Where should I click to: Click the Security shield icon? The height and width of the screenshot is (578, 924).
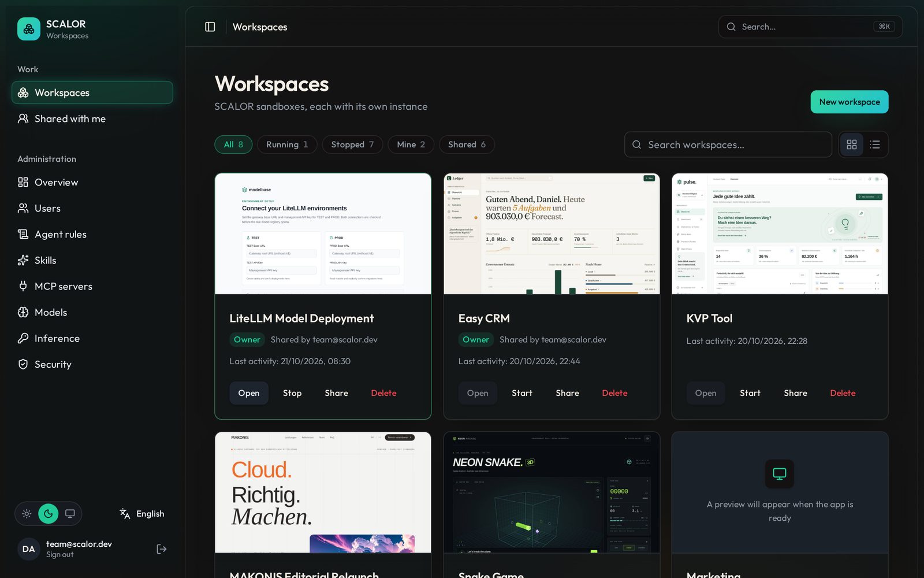tap(23, 364)
